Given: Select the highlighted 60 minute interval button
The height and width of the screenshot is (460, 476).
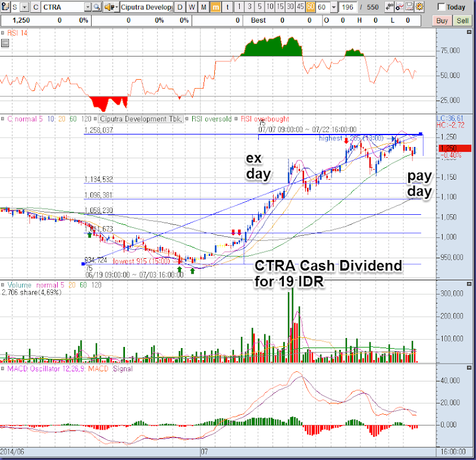Looking at the screenshot, I should (311, 7).
